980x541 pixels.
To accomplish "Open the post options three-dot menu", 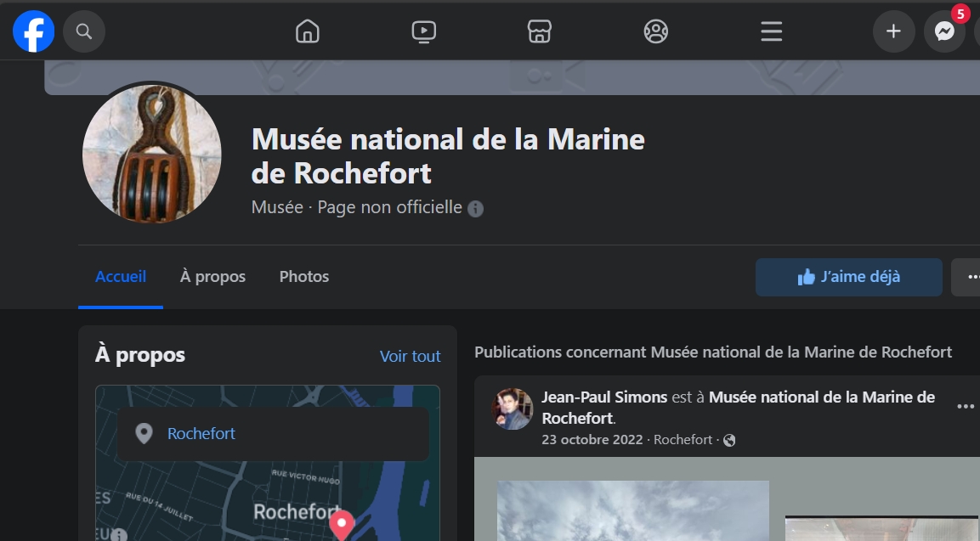I will click(x=966, y=407).
